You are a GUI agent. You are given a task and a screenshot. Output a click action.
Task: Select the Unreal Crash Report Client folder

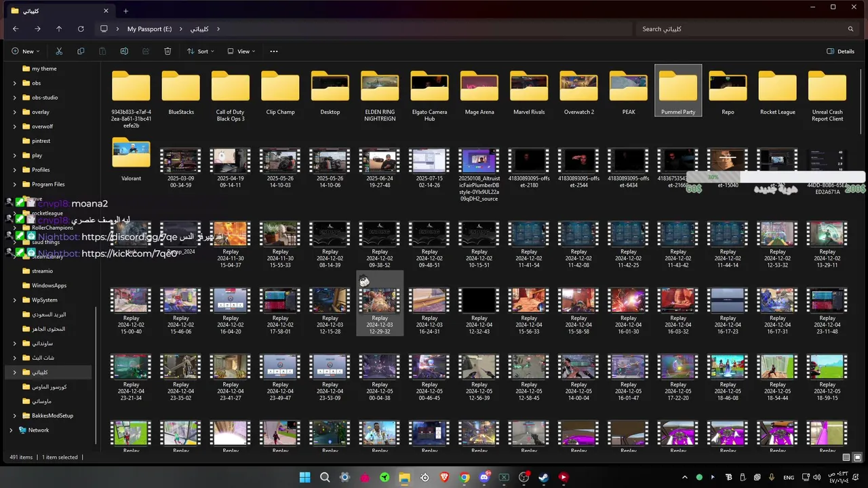click(x=827, y=96)
